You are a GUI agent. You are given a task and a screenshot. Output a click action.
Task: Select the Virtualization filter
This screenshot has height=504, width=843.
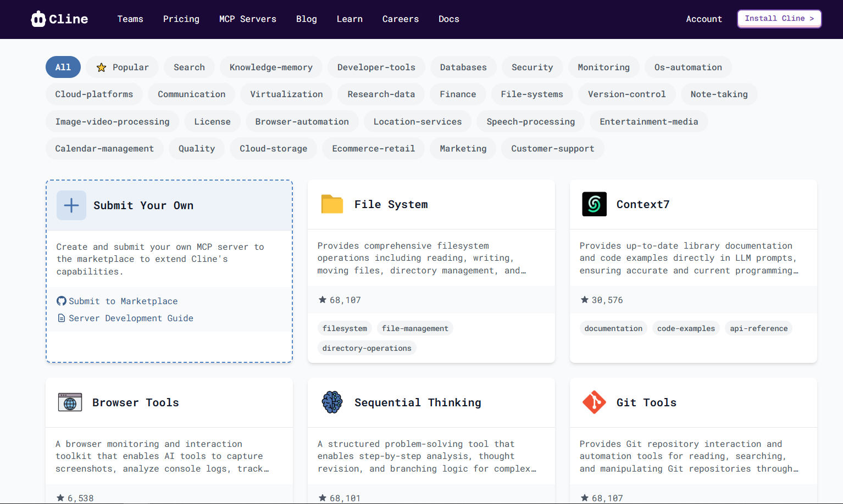(286, 94)
